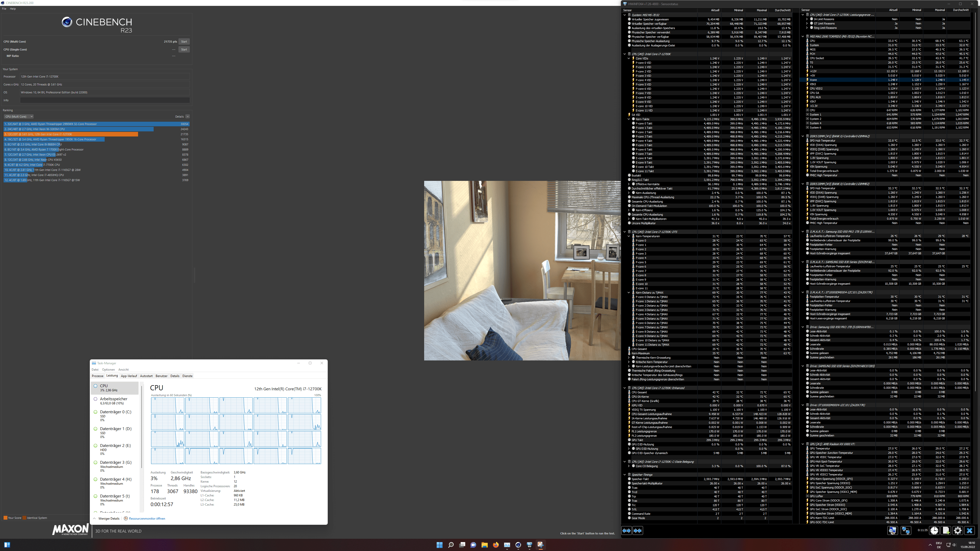Click Ressourcenmonitor gauge icon in Task-Manager
The image size is (980, 551).
tap(126, 518)
